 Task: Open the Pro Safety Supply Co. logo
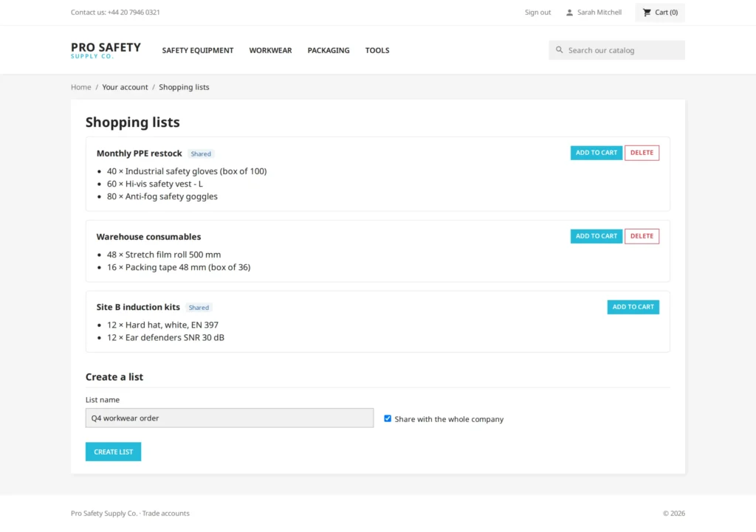[106, 50]
